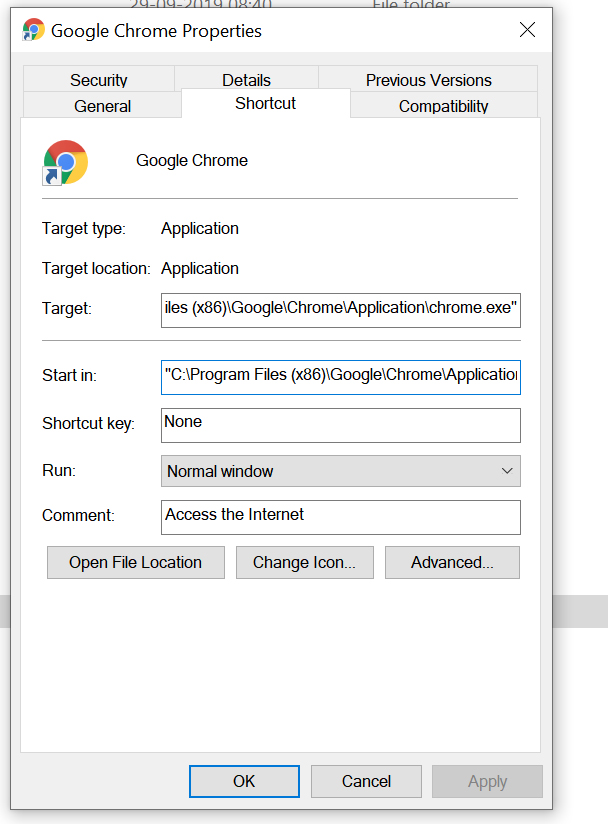Click the Shortcut tab
Image resolution: width=608 pixels, height=824 pixels.
click(x=265, y=104)
